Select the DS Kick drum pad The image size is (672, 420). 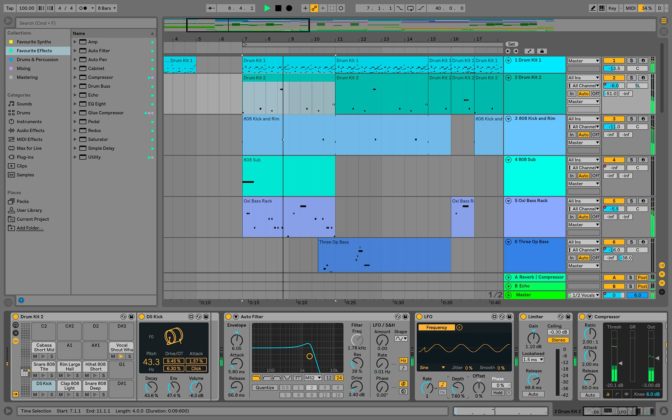point(44,384)
